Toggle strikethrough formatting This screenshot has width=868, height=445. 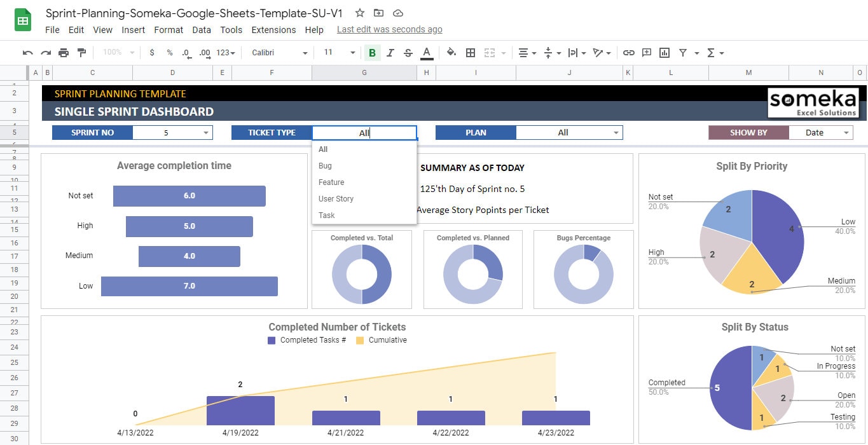click(407, 53)
